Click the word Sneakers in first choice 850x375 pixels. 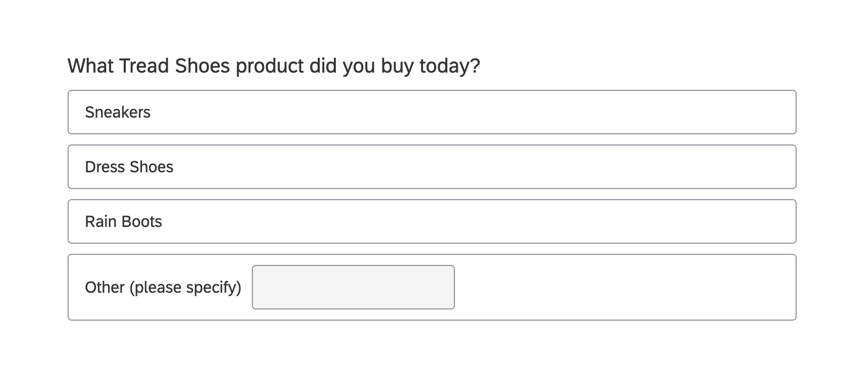click(x=118, y=112)
